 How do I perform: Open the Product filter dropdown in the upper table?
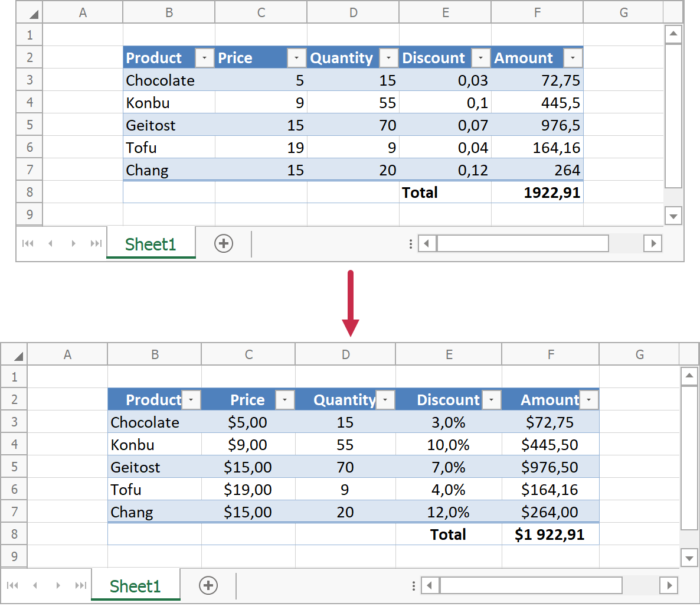(x=204, y=58)
